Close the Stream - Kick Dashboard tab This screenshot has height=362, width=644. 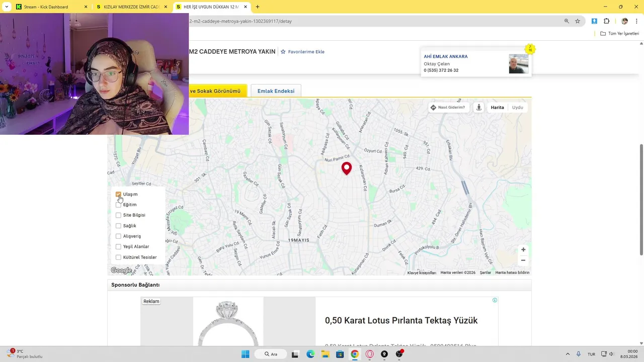coord(86,7)
